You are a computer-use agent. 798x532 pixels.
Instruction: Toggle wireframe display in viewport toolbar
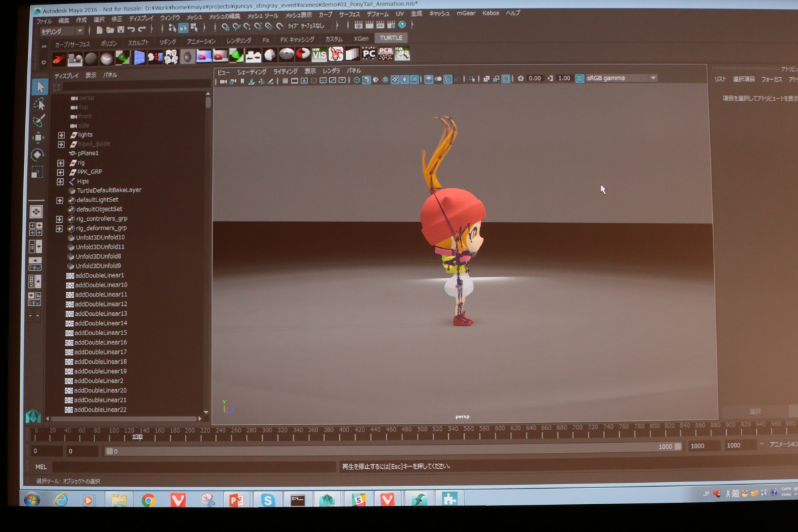[x=356, y=80]
